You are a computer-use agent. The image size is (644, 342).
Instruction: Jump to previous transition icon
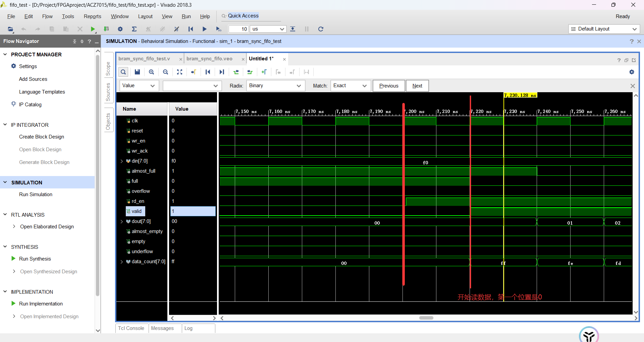coord(236,72)
